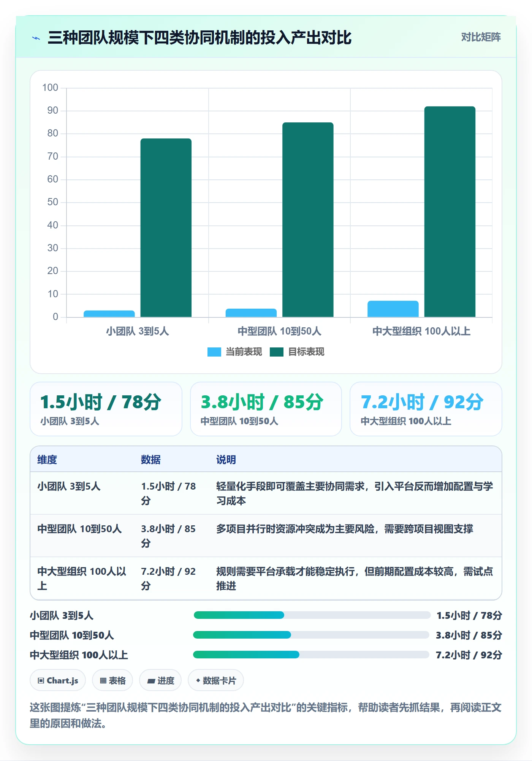Click the description starting 多项目并行时资源冲突
The image size is (532, 761).
[x=345, y=529]
